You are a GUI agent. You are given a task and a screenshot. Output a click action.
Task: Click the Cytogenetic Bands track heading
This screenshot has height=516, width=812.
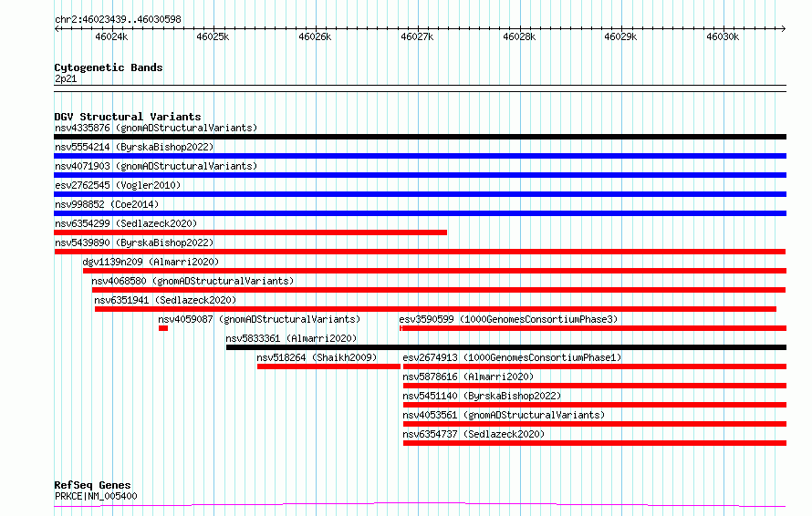tap(109, 67)
